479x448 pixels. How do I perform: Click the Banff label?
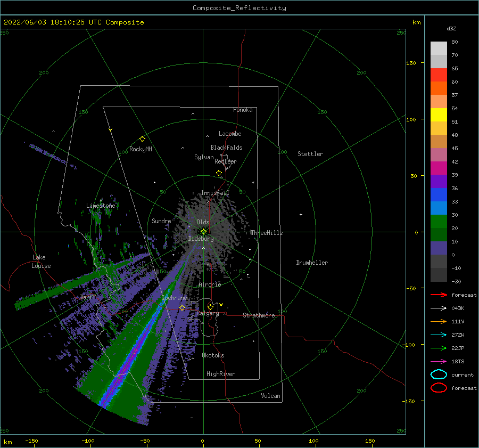[x=88, y=297]
